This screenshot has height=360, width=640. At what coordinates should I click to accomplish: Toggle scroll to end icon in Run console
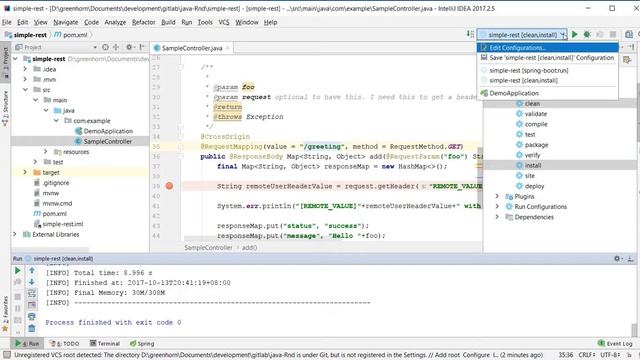point(32,304)
